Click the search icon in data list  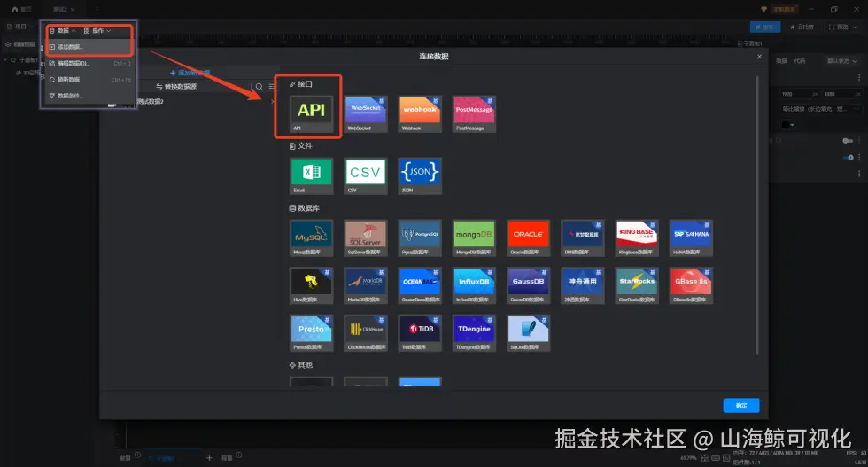(x=259, y=87)
